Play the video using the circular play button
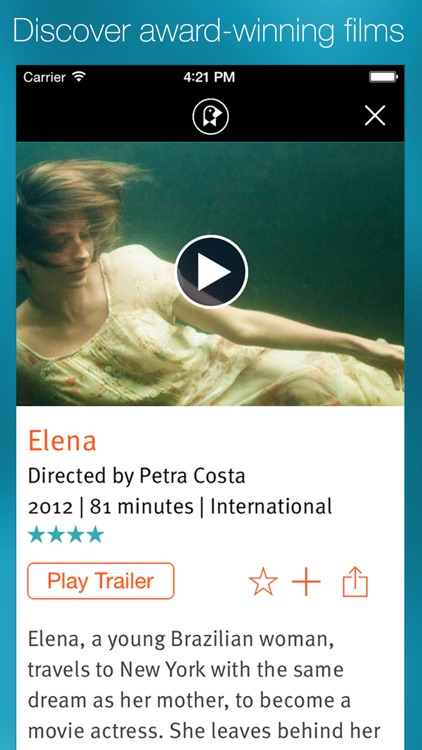 tap(211, 272)
